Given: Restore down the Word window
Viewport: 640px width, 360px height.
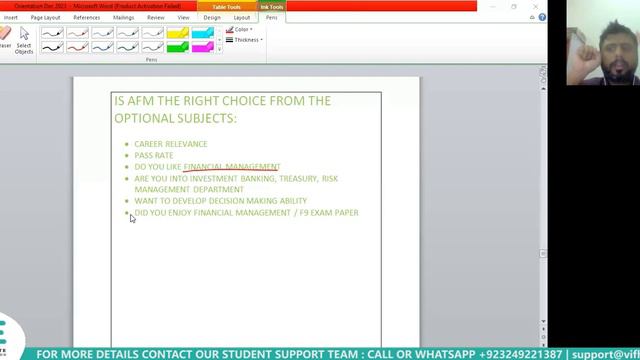Looking at the screenshot, I should tap(514, 6).
